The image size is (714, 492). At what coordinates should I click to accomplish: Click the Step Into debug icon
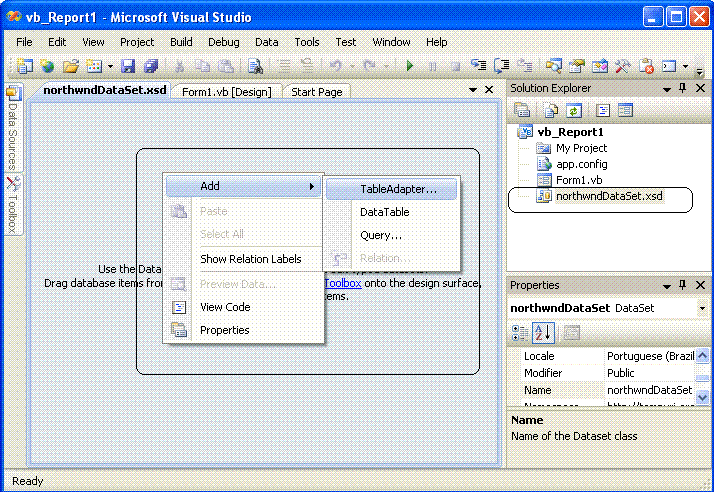pyautogui.click(x=478, y=67)
